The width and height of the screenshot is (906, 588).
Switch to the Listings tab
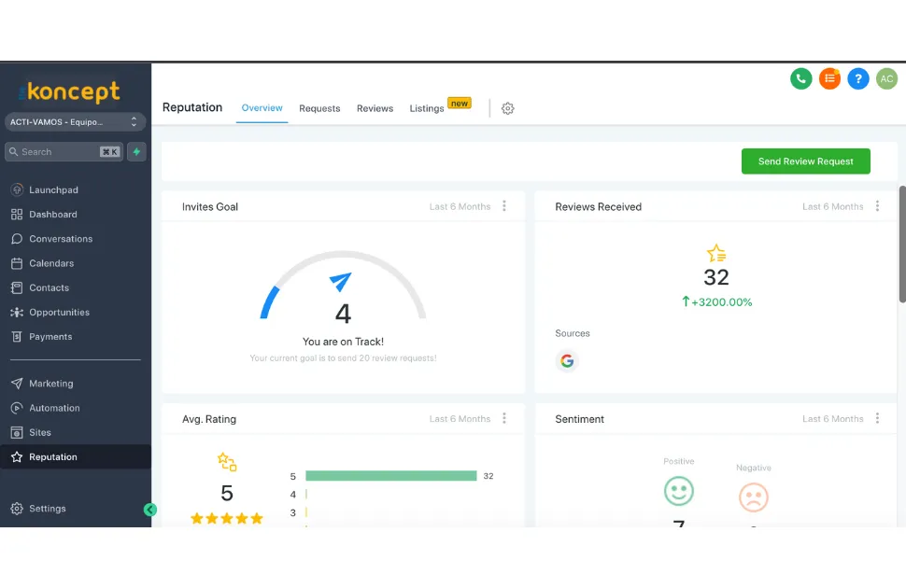(427, 108)
